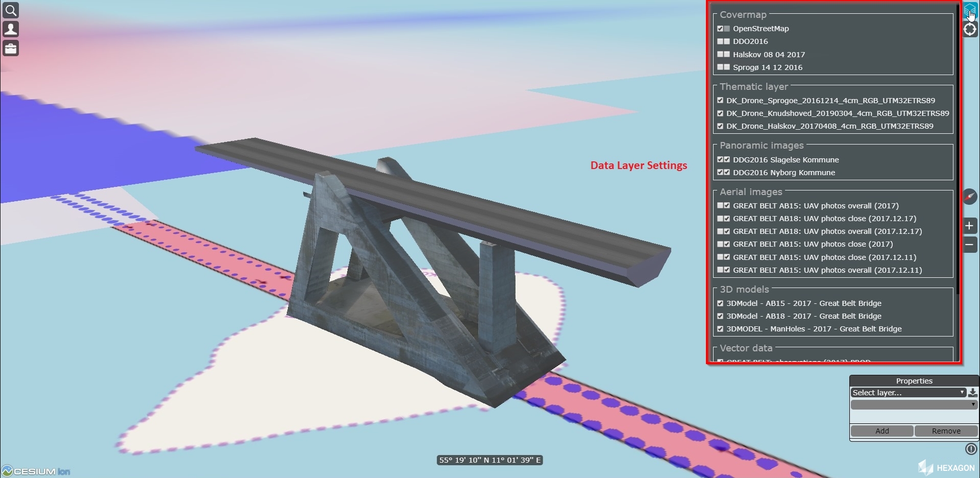Toggle 3DModel AB18 Great Belt Bridge checkbox
This screenshot has height=478, width=980.
click(720, 316)
